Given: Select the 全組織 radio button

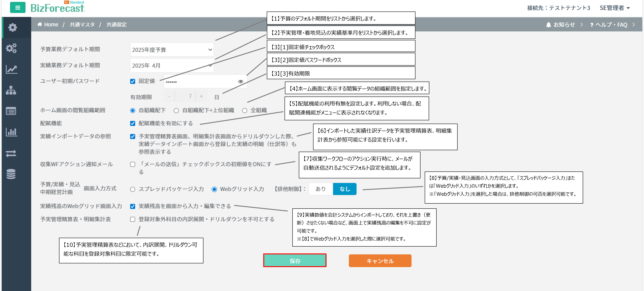Looking at the screenshot, I should (245, 110).
